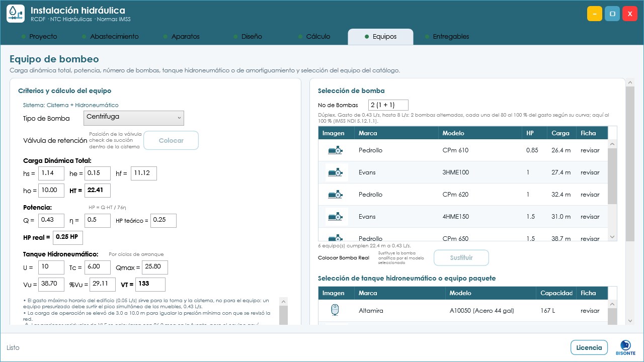This screenshot has width=644, height=362.
Task: Click the pump table scrollbar down arrow
Action: (x=612, y=237)
